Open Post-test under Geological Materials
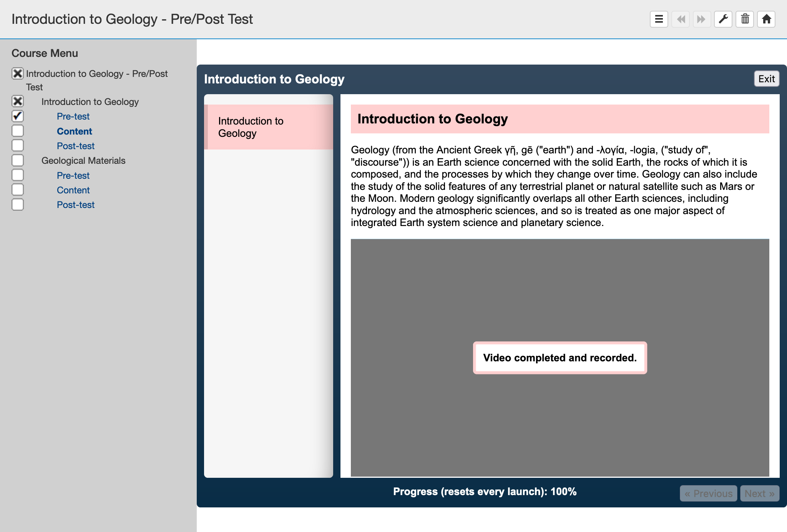The image size is (787, 532). pyautogui.click(x=76, y=205)
